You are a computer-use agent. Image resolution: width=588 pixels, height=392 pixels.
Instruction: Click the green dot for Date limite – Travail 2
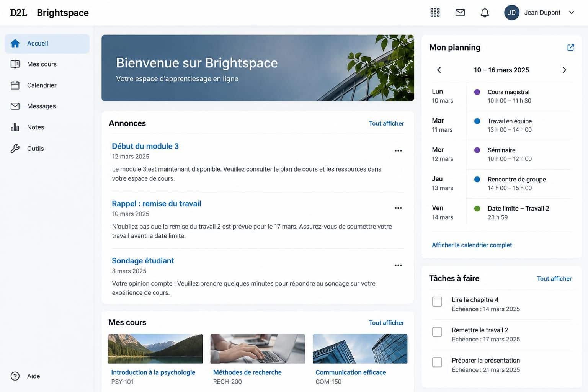point(477,209)
